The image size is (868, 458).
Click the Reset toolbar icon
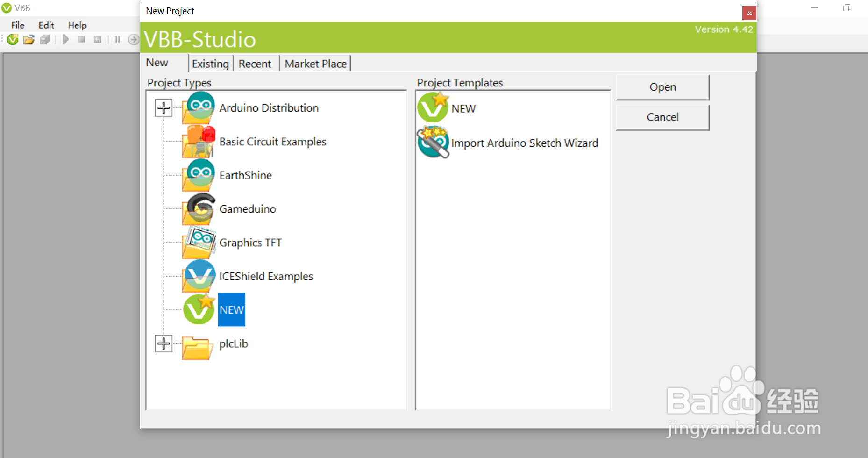[97, 40]
